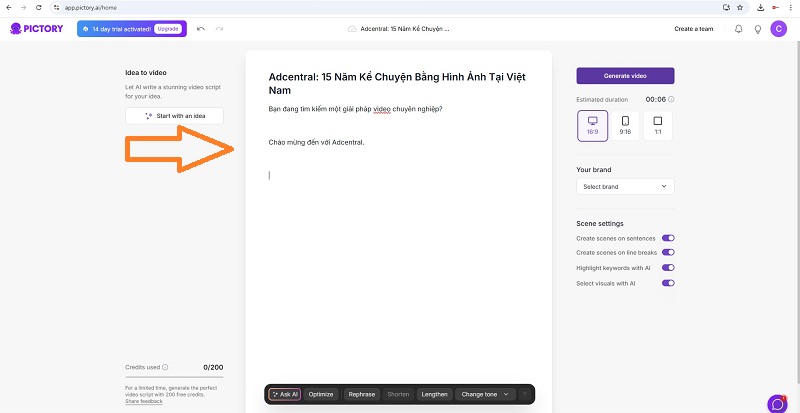Open the notifications bell
Viewport: 800px width, 413px height.
[x=738, y=29]
